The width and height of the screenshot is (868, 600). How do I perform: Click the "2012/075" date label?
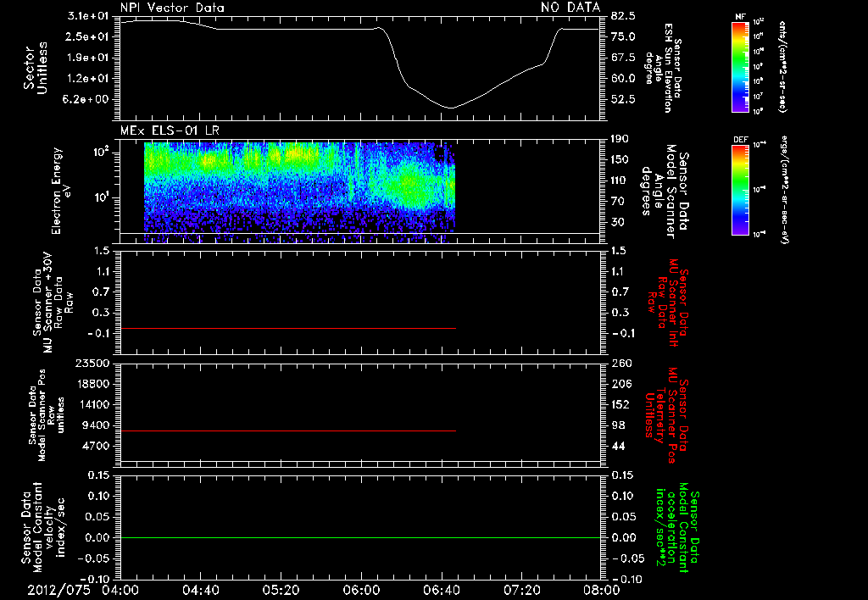pos(58,590)
